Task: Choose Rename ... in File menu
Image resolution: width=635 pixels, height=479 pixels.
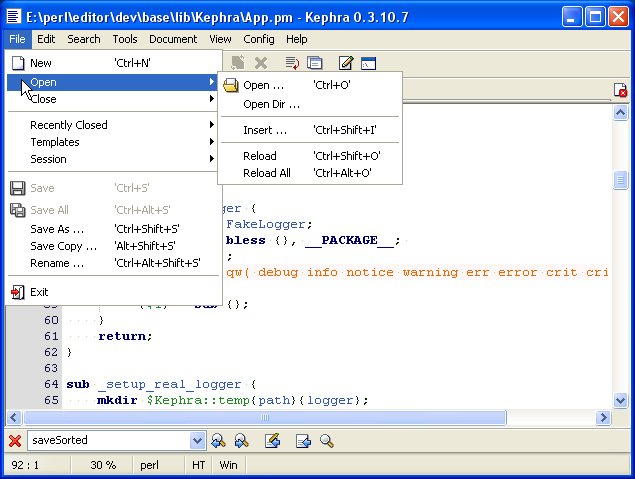Action: coord(114,263)
